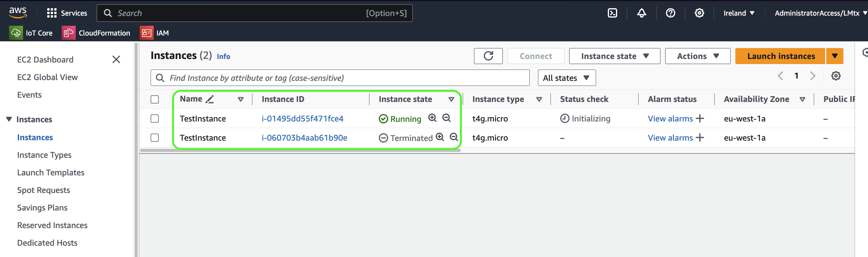The height and width of the screenshot is (257, 868).
Task: Open Dedicated Hosts in sidebar
Action: [x=47, y=243]
